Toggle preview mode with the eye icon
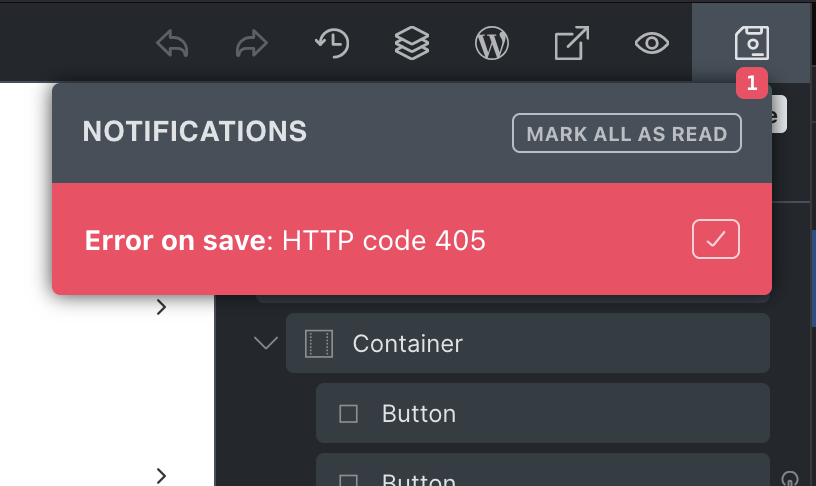The width and height of the screenshot is (816, 486). pyautogui.click(x=652, y=43)
